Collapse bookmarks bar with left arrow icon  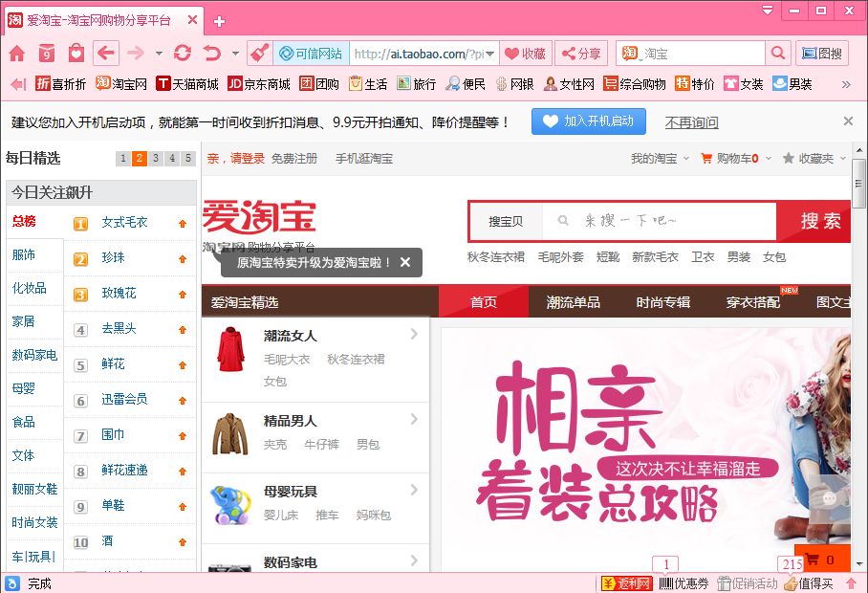point(18,84)
